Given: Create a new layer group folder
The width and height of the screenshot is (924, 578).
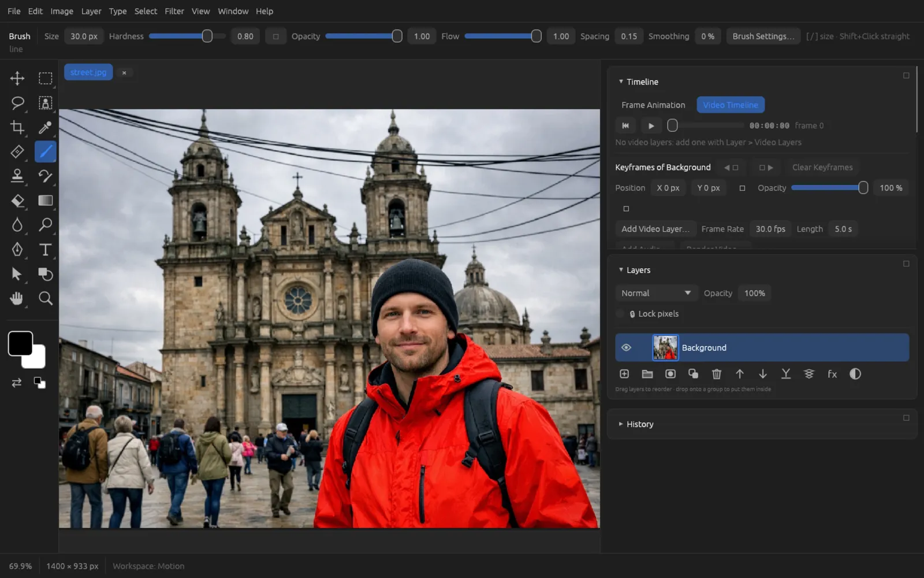Looking at the screenshot, I should pos(647,374).
